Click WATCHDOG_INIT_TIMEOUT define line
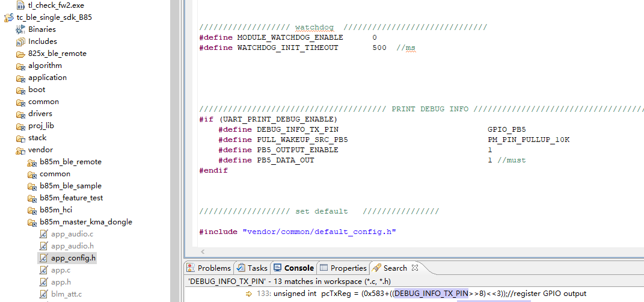Image resolution: width=644 pixels, height=302 pixels. [307, 48]
